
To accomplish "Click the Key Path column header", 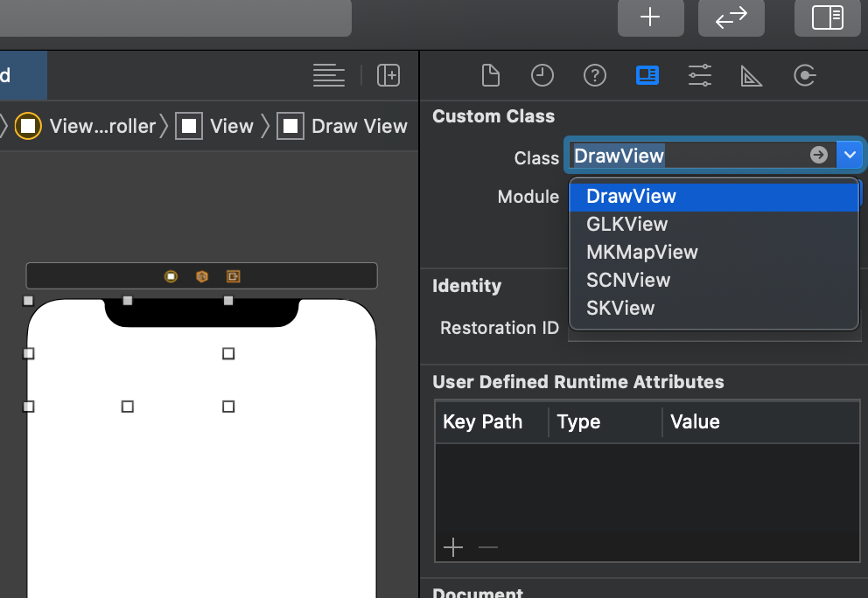I will (492, 422).
